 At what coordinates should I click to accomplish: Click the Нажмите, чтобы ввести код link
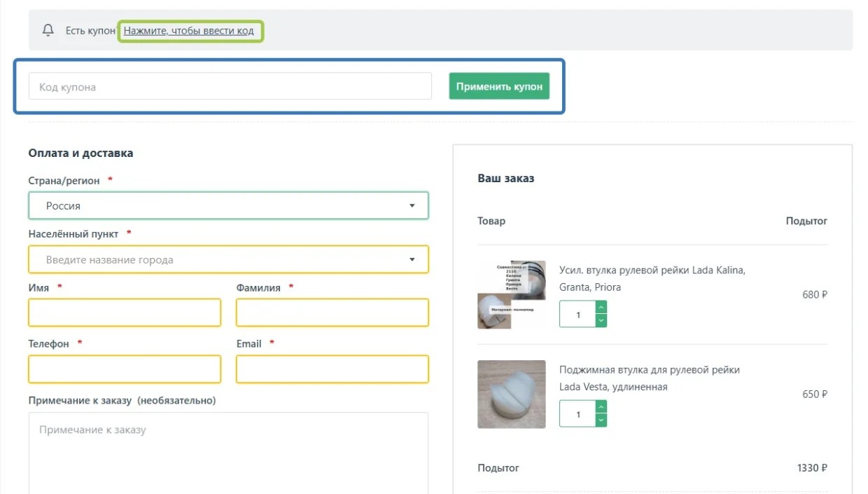point(188,31)
